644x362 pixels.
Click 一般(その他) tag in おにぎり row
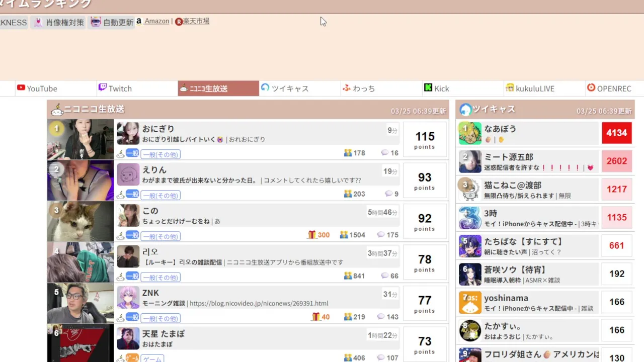click(x=160, y=154)
